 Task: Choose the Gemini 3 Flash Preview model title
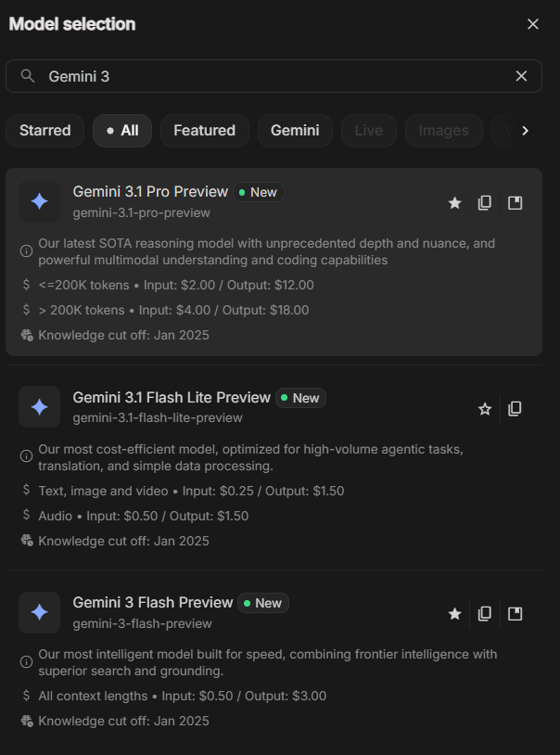point(153,603)
